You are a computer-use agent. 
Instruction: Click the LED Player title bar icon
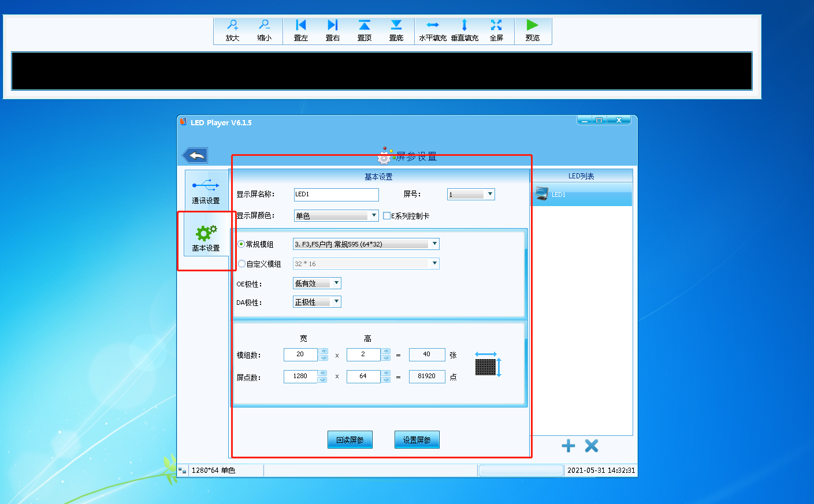(183, 122)
